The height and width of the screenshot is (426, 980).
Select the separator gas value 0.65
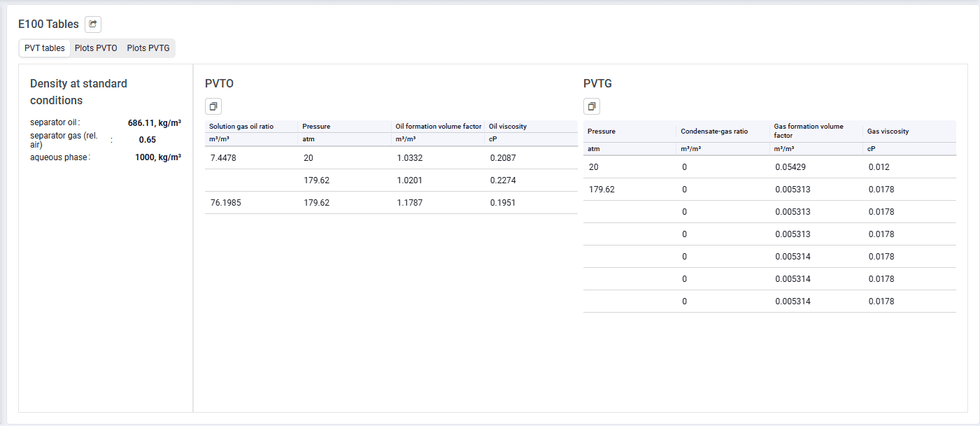pyautogui.click(x=147, y=139)
